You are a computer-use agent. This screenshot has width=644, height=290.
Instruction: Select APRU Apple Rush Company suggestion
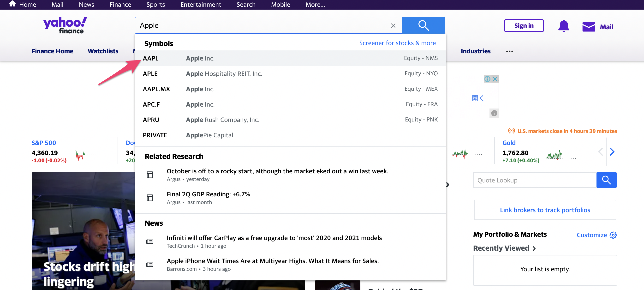click(290, 120)
